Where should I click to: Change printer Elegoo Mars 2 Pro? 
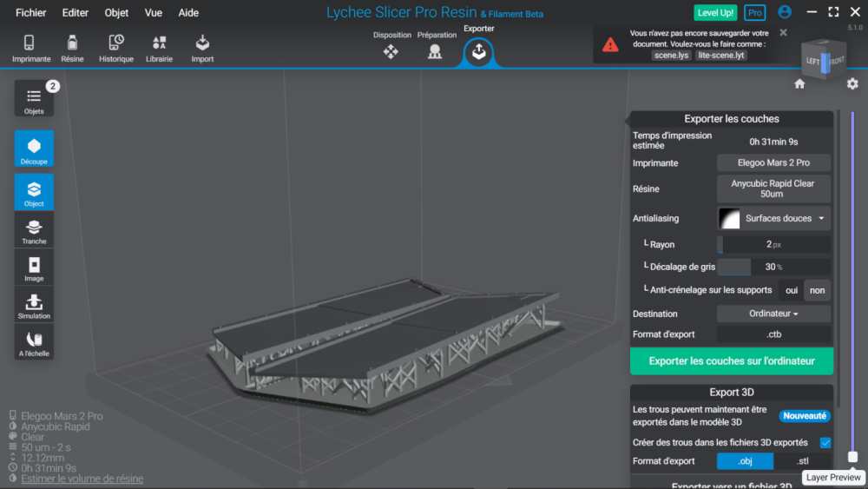(x=773, y=162)
